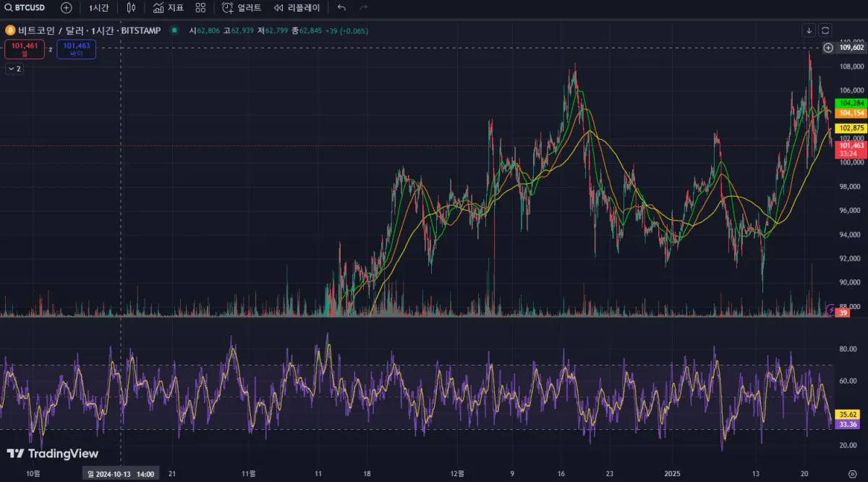Image resolution: width=868 pixels, height=482 pixels.
Task: Open chart settings gear at bottom right
Action: pos(852,474)
